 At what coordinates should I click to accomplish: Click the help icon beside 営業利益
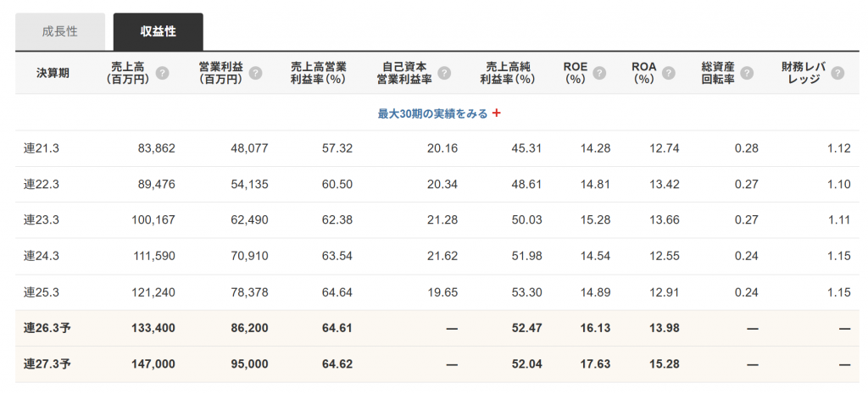point(255,73)
